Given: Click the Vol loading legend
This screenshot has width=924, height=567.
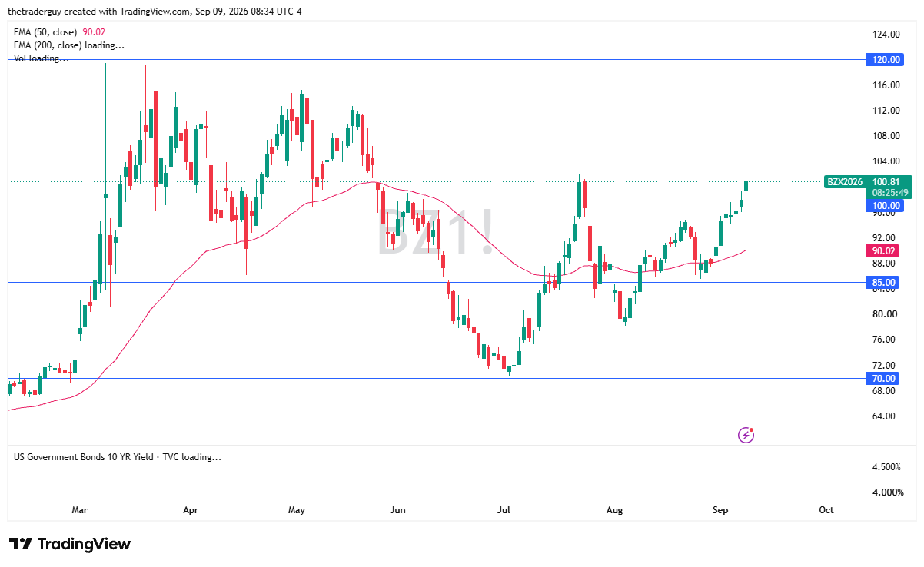Looking at the screenshot, I should (x=42, y=58).
